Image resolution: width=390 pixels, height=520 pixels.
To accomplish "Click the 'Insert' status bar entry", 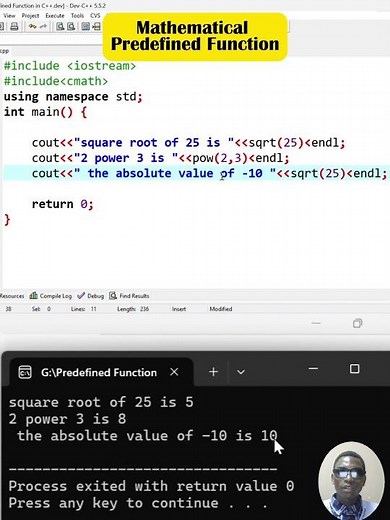I will tap(179, 309).
